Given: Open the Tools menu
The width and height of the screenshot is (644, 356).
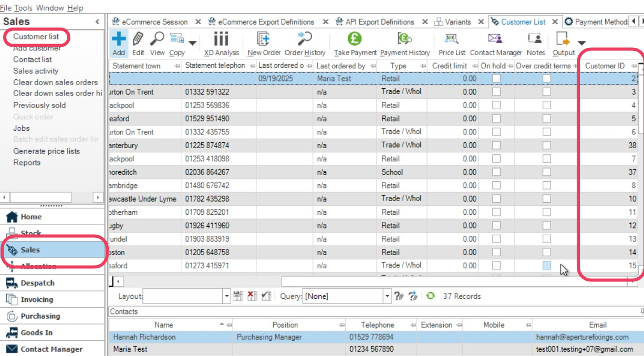Looking at the screenshot, I should 23,8.
